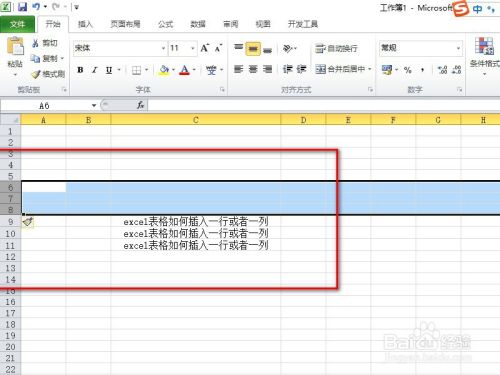Screen dimensions: 500x375
Task: Click Sogou input method S icon
Action: (460, 8)
